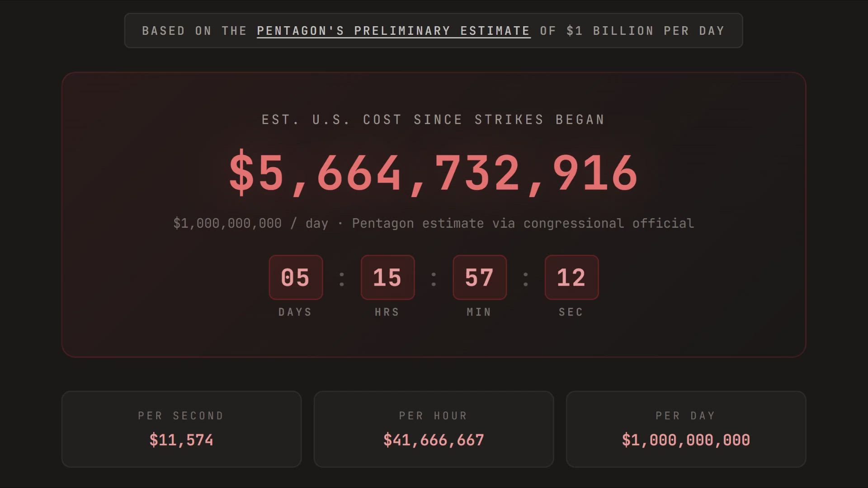
Task: Click the Per Day card title
Action: coord(686,416)
